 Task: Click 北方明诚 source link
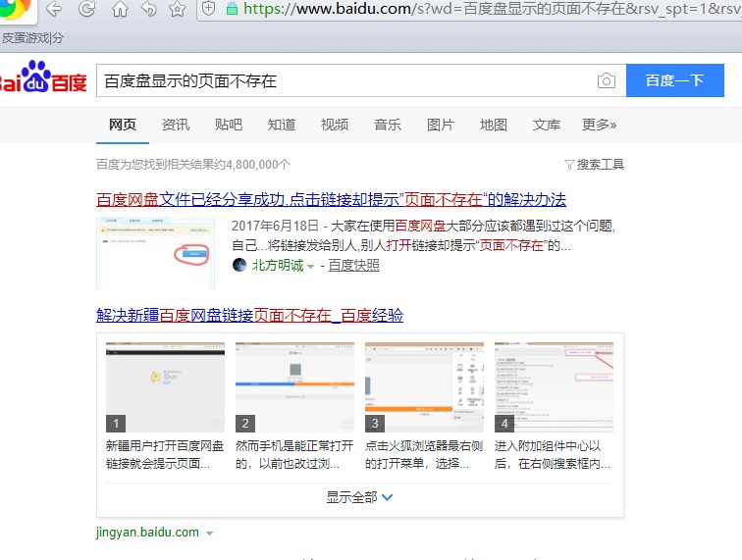point(278,266)
